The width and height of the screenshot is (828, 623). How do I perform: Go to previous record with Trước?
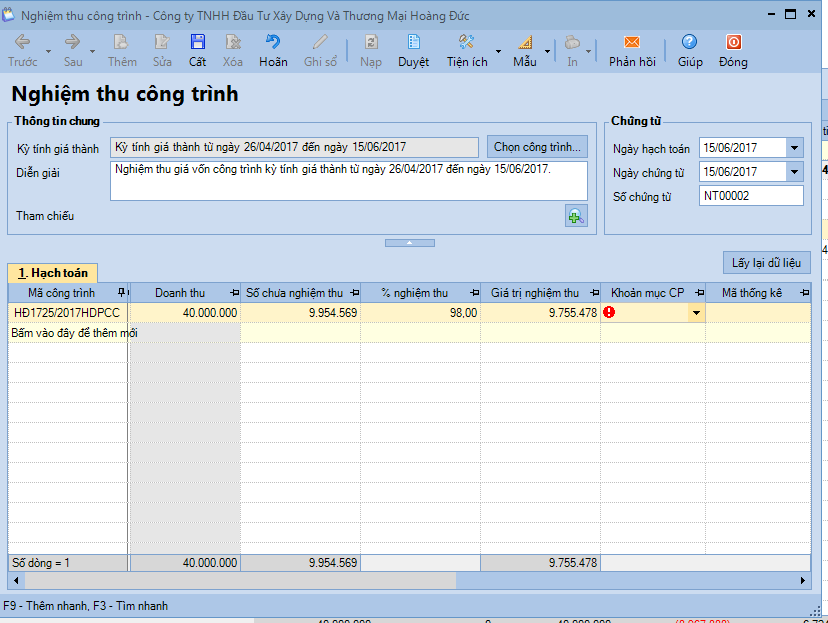pos(22,51)
